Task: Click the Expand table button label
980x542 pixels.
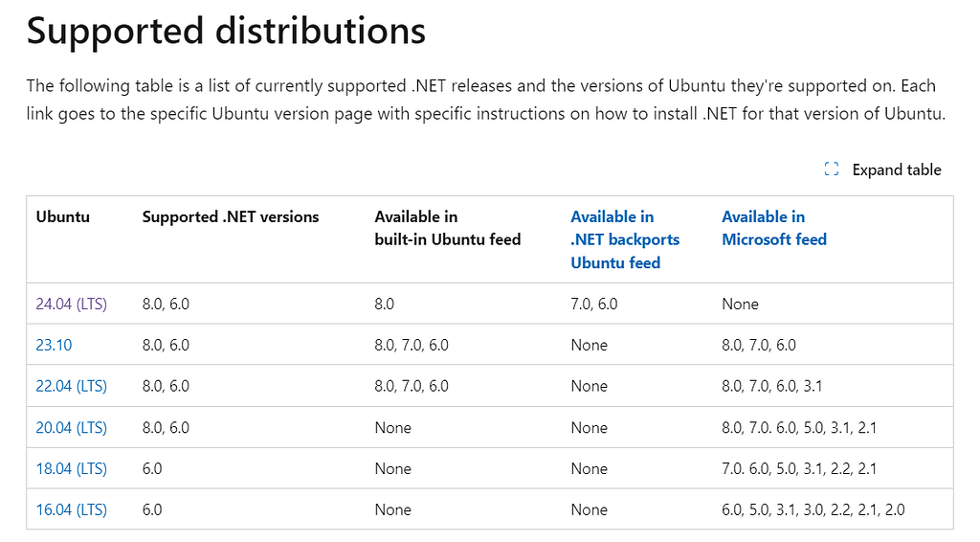Action: click(x=896, y=169)
